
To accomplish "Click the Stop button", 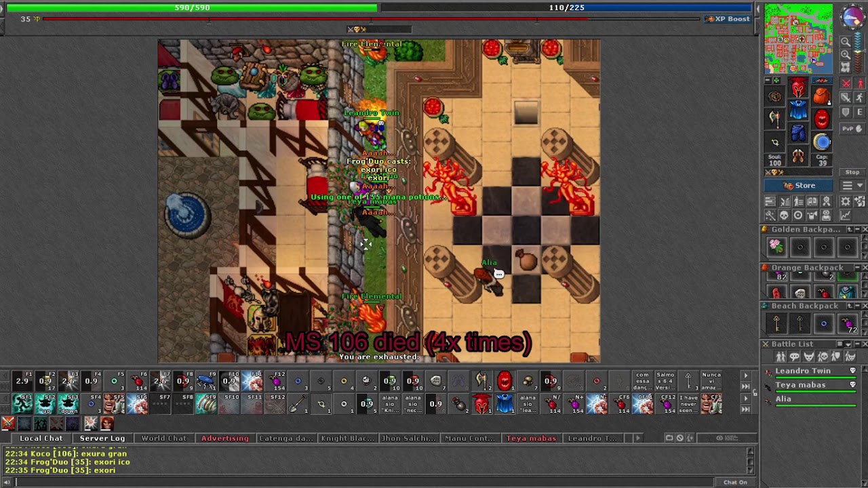I will (852, 172).
